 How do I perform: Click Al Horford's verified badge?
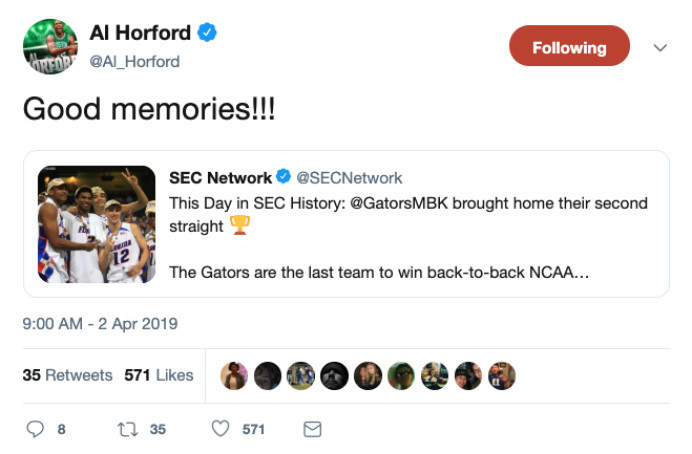206,33
